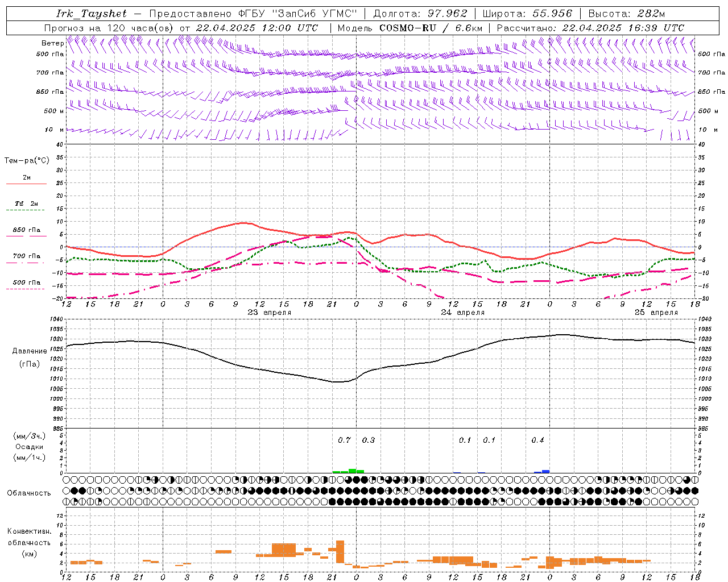Click the Давление pressure panel label
The height and width of the screenshot is (582, 728).
tap(30, 351)
